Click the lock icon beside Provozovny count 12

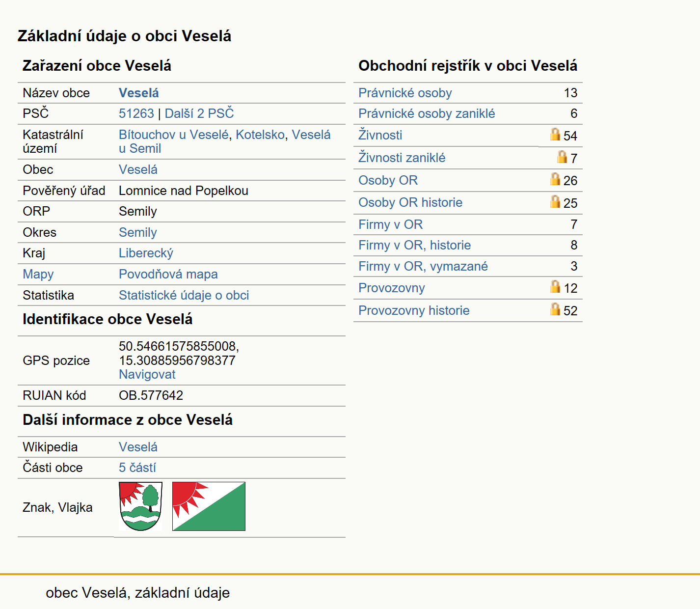[x=555, y=286]
